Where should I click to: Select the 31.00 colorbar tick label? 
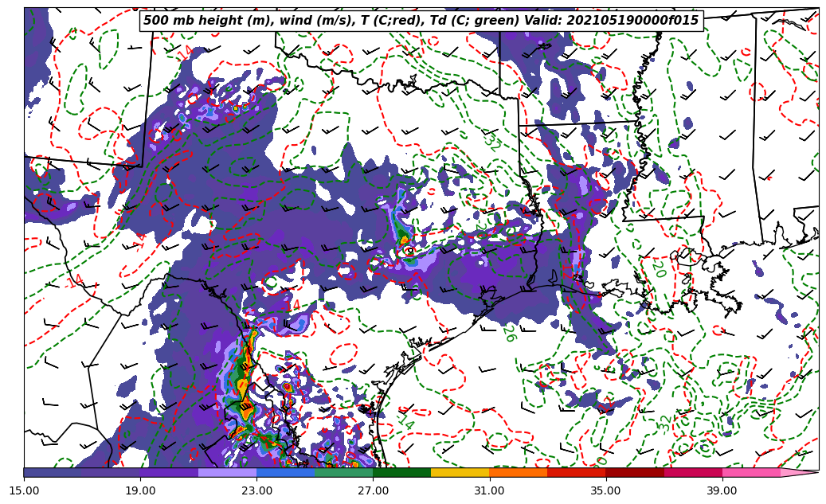click(489, 490)
